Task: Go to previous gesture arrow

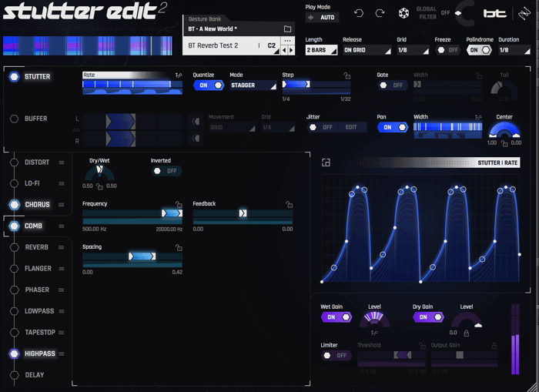Action: pyautogui.click(x=284, y=50)
